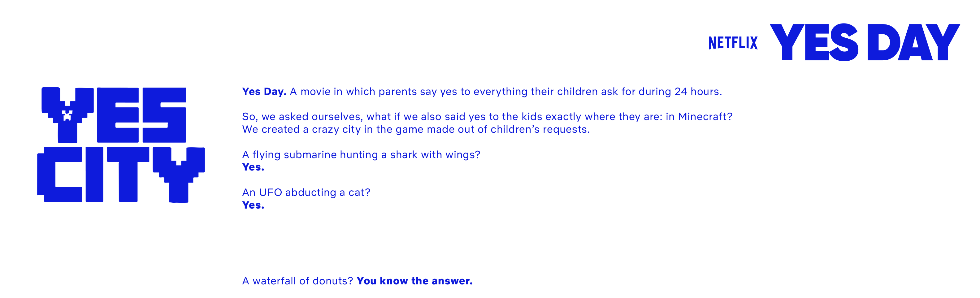Click the pixelated CITY word in the logo
Viewport: 980px width, 298px height.
(121, 174)
